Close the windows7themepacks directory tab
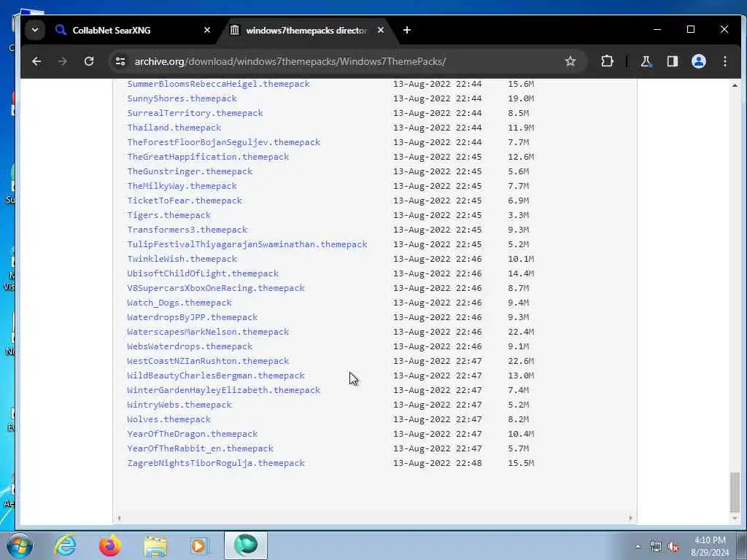This screenshot has height=560, width=747. [380, 30]
